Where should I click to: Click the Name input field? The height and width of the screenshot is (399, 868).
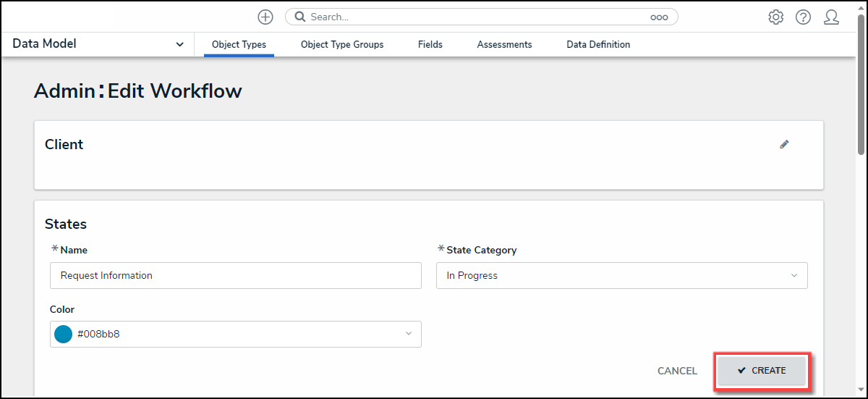tap(235, 276)
